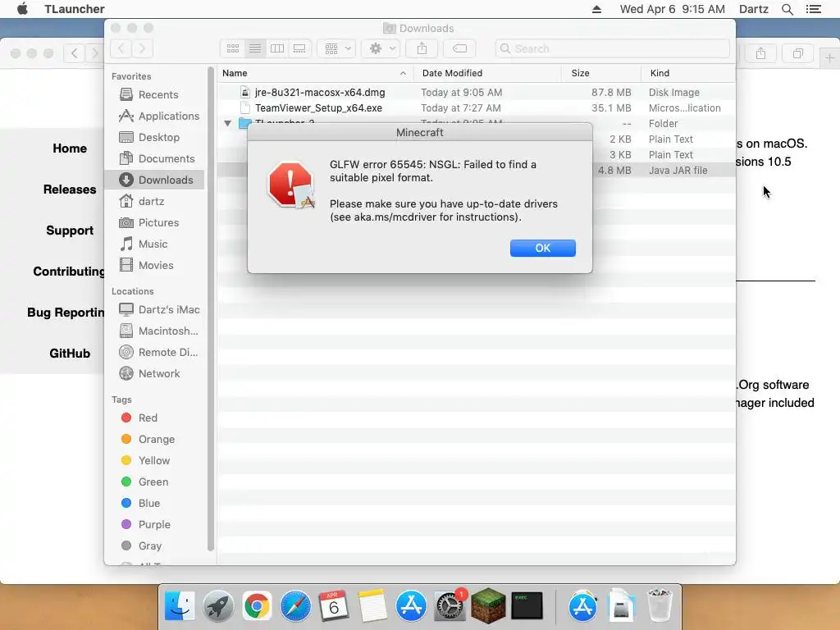Click eject icon in menu bar
840x630 pixels.
(x=596, y=9)
